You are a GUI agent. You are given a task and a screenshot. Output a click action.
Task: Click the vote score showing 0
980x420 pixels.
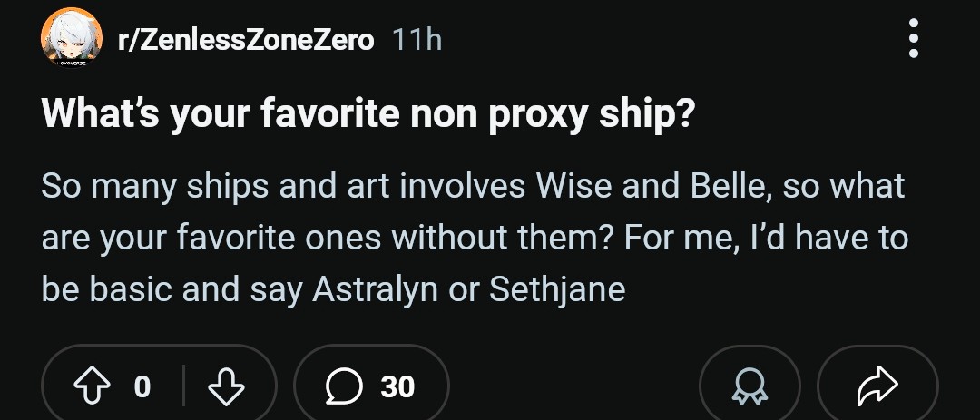(142, 387)
